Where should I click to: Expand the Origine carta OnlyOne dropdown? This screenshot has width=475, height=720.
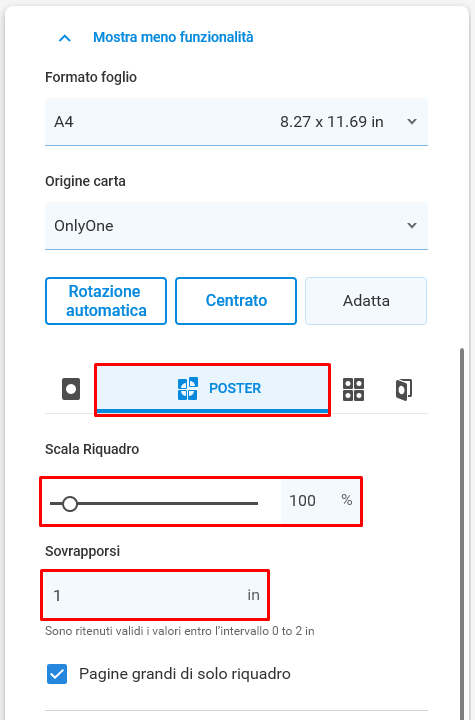pos(236,226)
